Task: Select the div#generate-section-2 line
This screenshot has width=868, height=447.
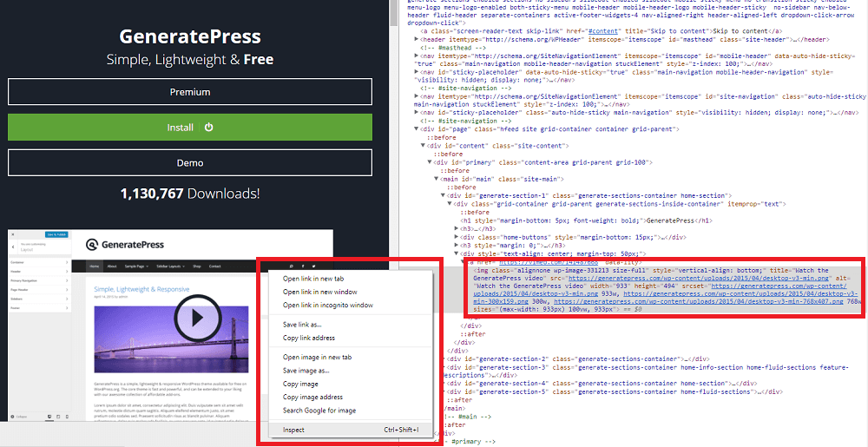Action: pyautogui.click(x=578, y=359)
